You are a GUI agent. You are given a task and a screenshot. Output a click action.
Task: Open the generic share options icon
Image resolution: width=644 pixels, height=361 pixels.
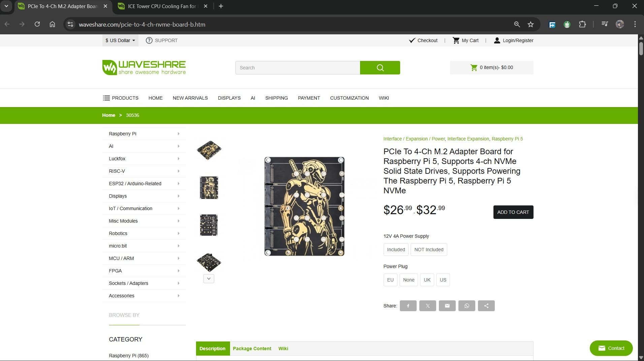[486, 306]
